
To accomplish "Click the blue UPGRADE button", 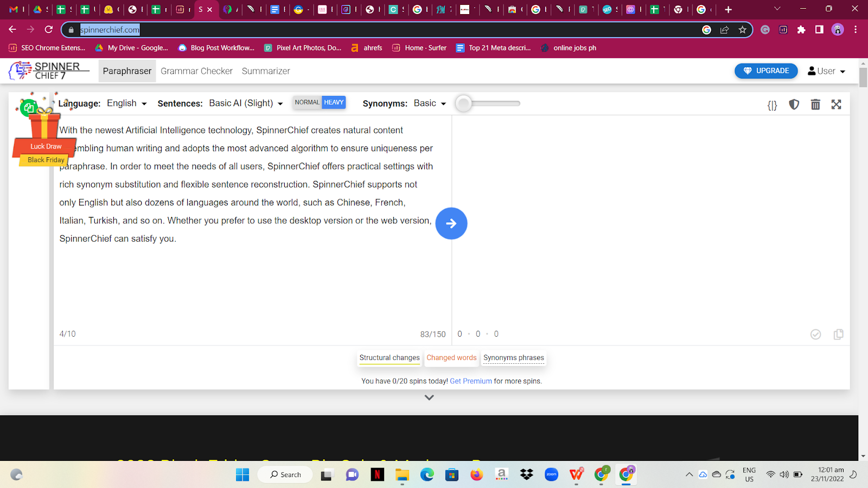I will tap(766, 71).
